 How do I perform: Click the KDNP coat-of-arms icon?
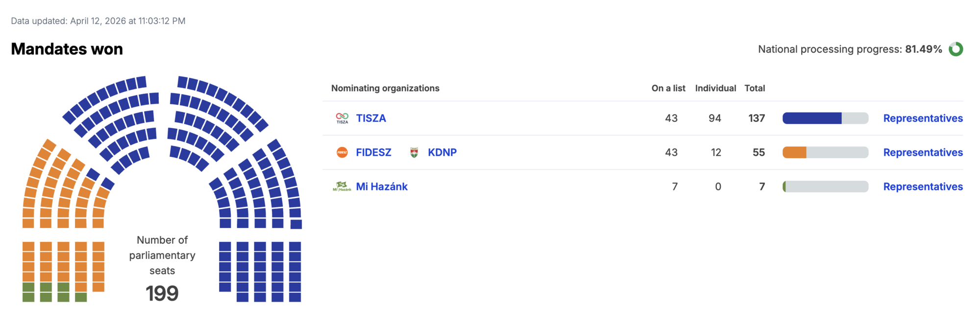[414, 152]
